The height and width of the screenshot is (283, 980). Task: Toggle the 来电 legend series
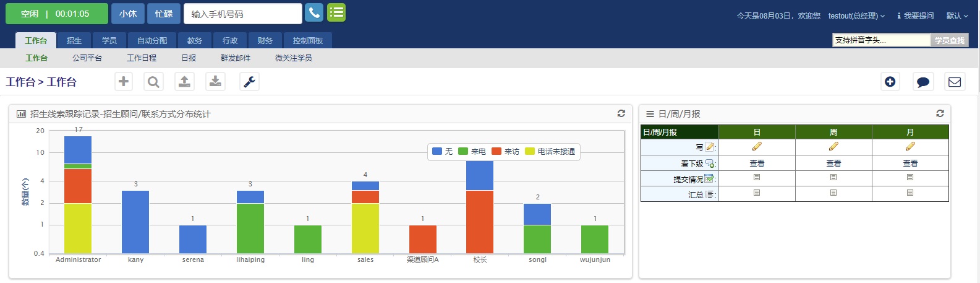coord(472,151)
